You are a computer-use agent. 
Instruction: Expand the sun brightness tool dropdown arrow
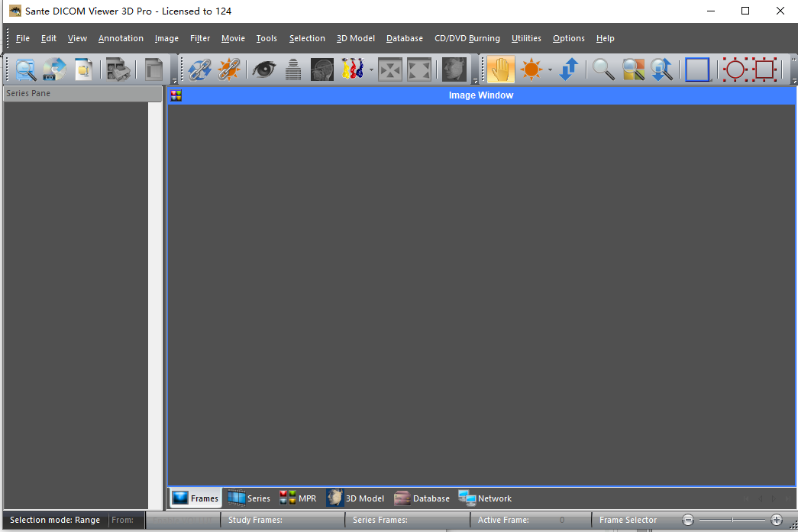[550, 71]
